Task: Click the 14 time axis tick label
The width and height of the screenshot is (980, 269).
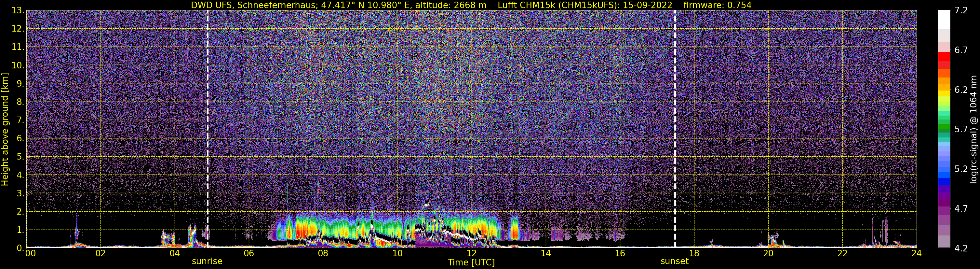Action: [x=545, y=253]
